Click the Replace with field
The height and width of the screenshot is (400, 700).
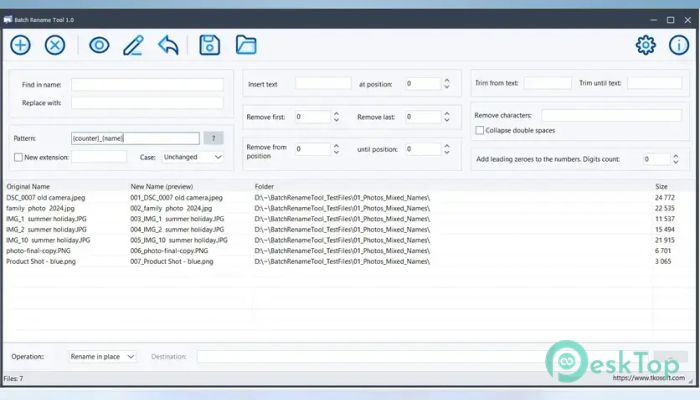click(x=147, y=103)
